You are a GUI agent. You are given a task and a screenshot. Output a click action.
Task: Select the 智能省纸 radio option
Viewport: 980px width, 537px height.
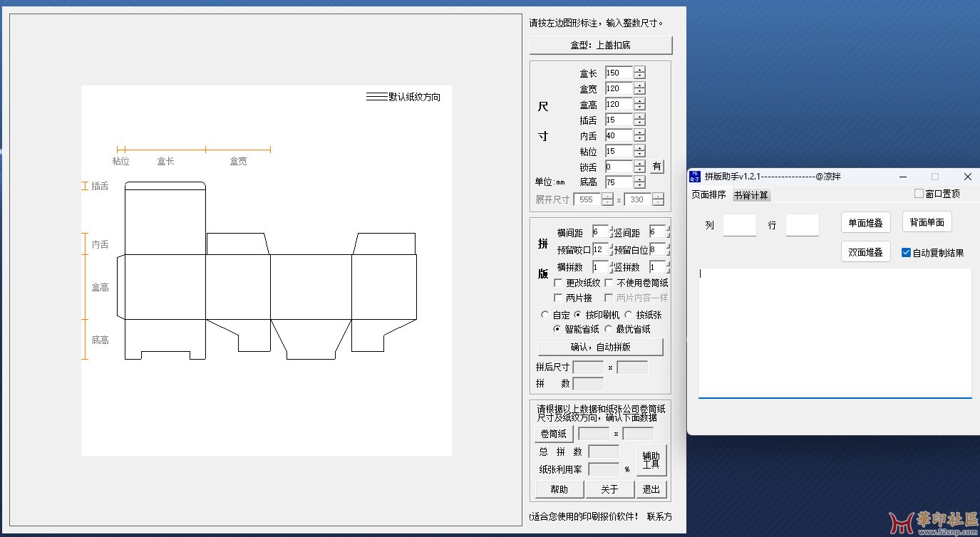tap(557, 329)
